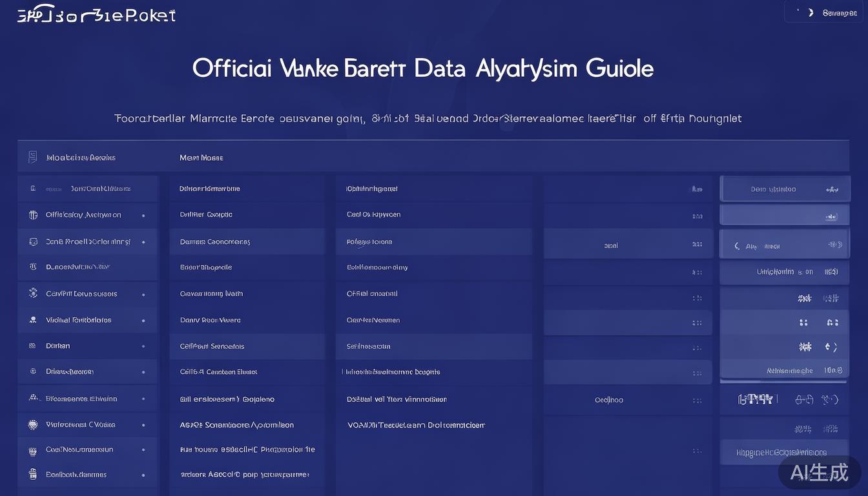Screen dimensions: 868x496
Task: Open the Dafifier Cexoptic entry
Action: click(206, 214)
